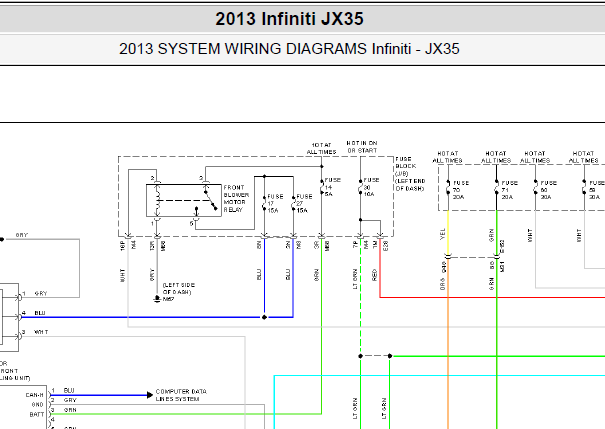The width and height of the screenshot is (605, 429).
Task: Click the WHT wire label below terminal 16P
Action: (x=123, y=275)
